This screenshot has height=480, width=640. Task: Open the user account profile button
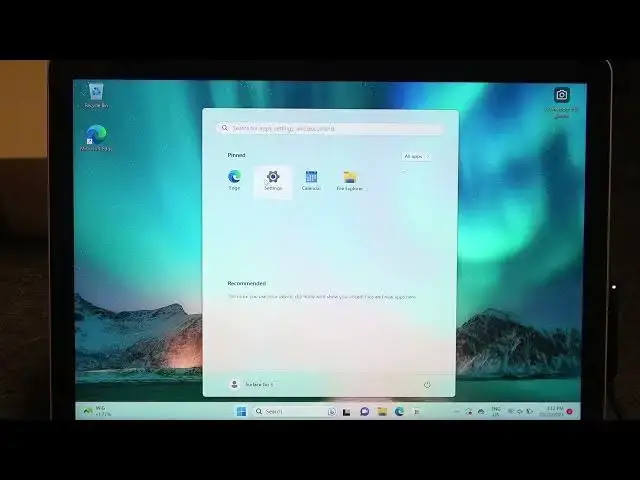251,384
